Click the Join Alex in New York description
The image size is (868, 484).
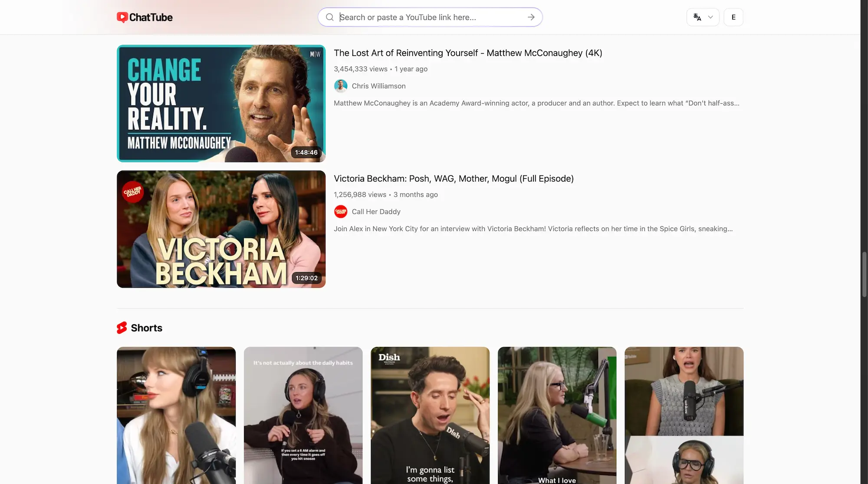(533, 229)
